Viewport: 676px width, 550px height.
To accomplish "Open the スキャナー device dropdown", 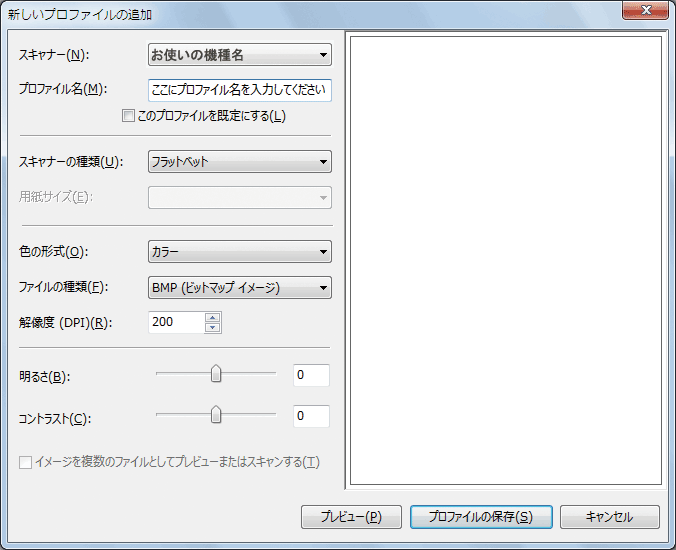I will pyautogui.click(x=239, y=55).
